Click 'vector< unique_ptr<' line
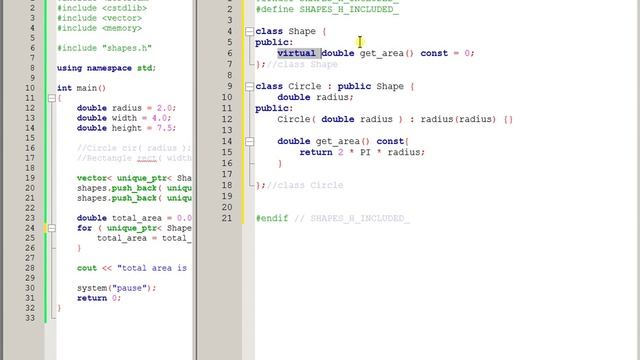The width and height of the screenshot is (640, 360). point(134,178)
